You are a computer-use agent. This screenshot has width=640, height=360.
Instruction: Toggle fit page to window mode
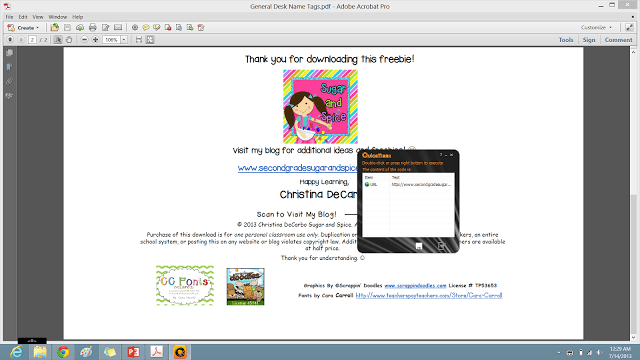[x=150, y=40]
